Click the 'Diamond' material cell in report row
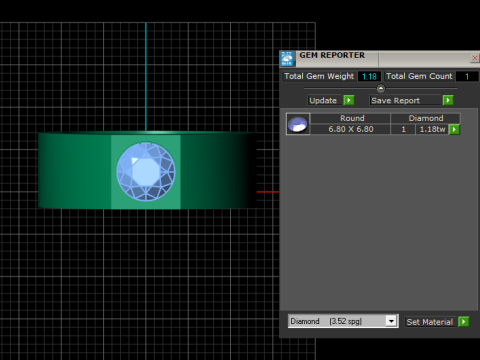Image resolution: width=480 pixels, height=360 pixels. click(426, 118)
